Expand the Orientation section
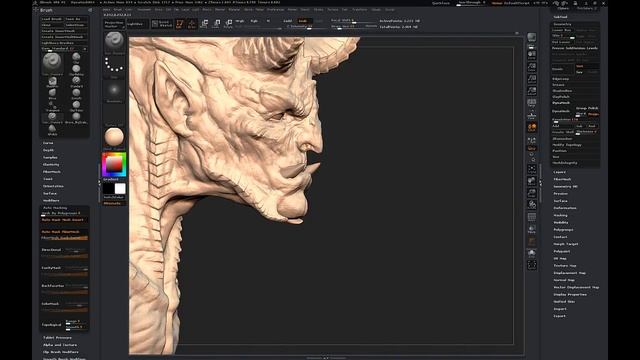640x360 pixels. [x=53, y=186]
